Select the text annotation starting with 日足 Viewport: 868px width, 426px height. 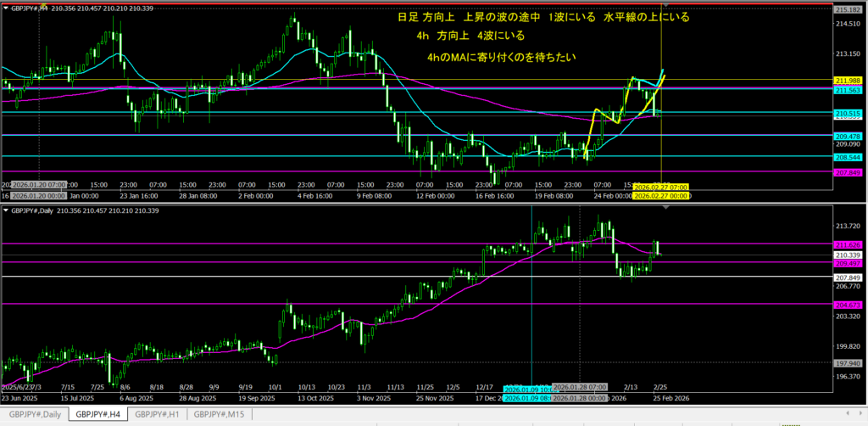(x=543, y=17)
